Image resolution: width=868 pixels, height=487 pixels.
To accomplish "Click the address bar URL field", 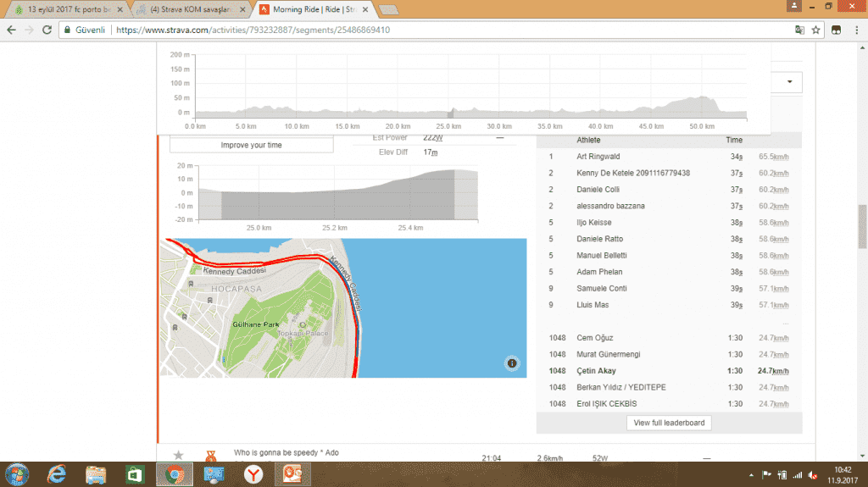I will [x=424, y=30].
